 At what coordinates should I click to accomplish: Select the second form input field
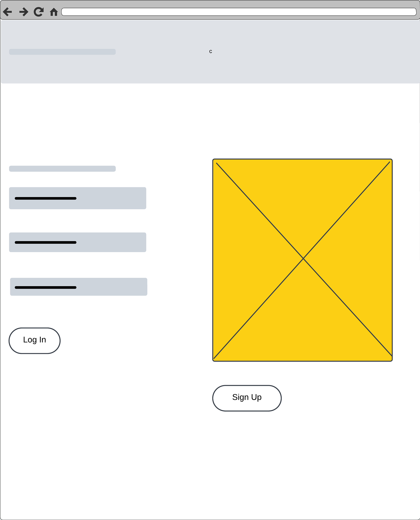78,242
